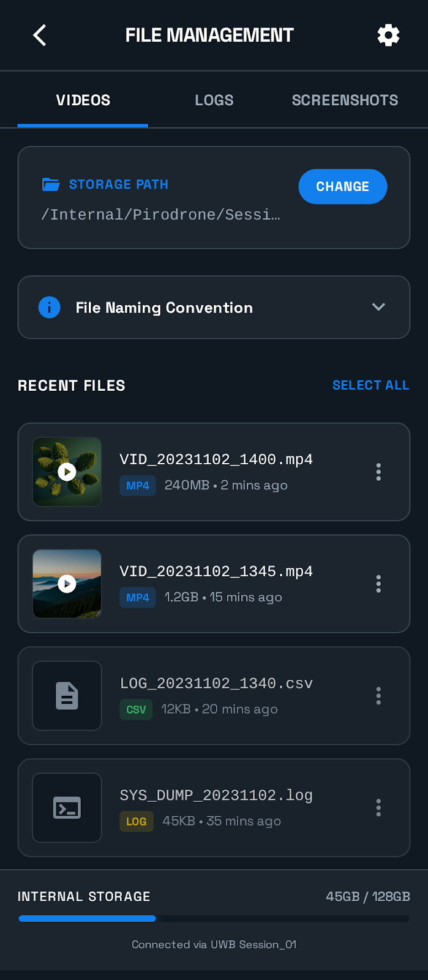The image size is (428, 980).
Task: Play the VID_20231102_1400 video thumbnail
Action: coord(67,472)
